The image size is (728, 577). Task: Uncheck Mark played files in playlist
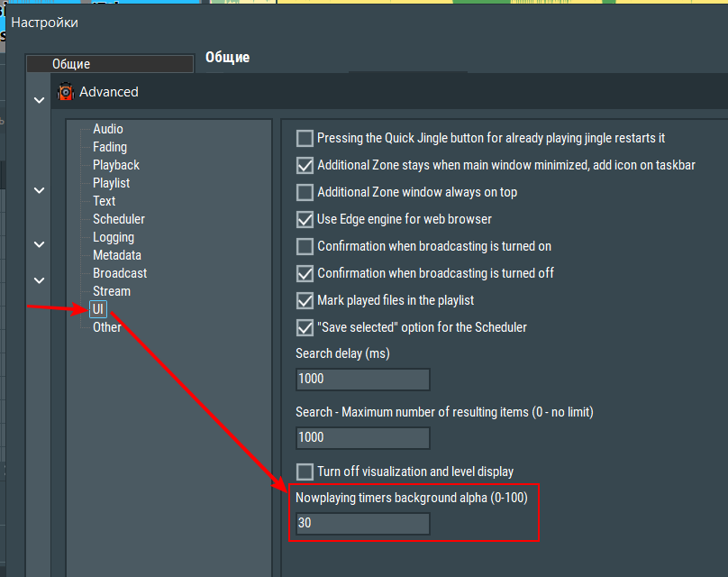(305, 300)
